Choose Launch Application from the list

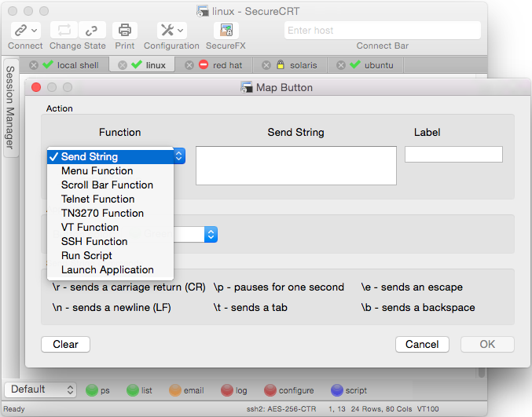(x=110, y=270)
